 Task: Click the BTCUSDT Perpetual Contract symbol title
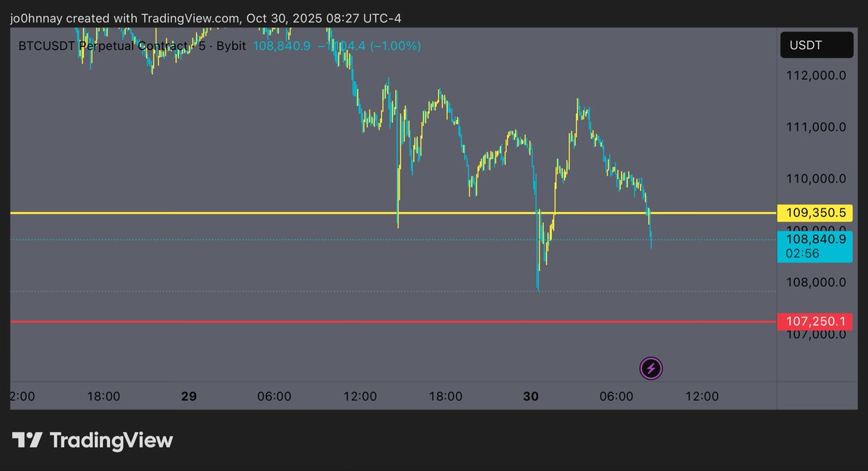(x=101, y=46)
